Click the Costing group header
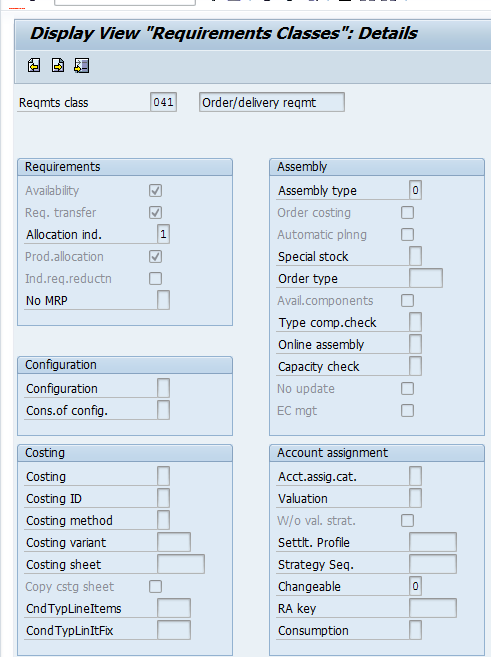Viewport: 491px width, 657px height. tap(125, 453)
